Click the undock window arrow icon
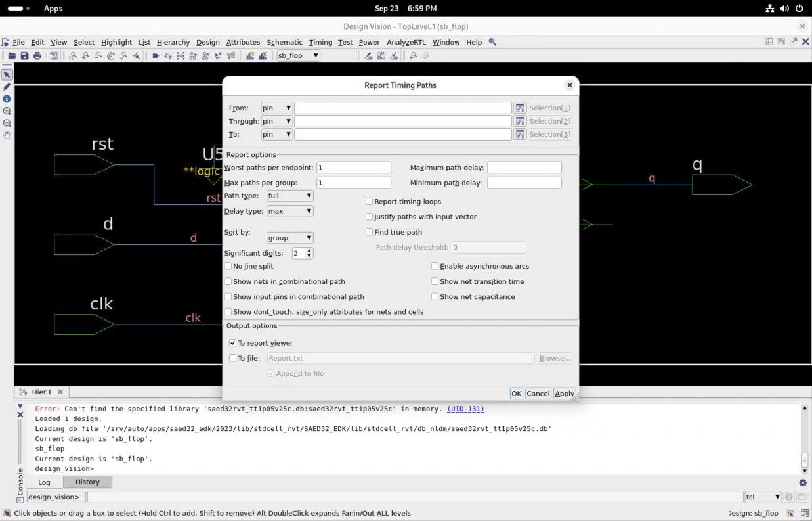812x521 pixels. click(793, 42)
